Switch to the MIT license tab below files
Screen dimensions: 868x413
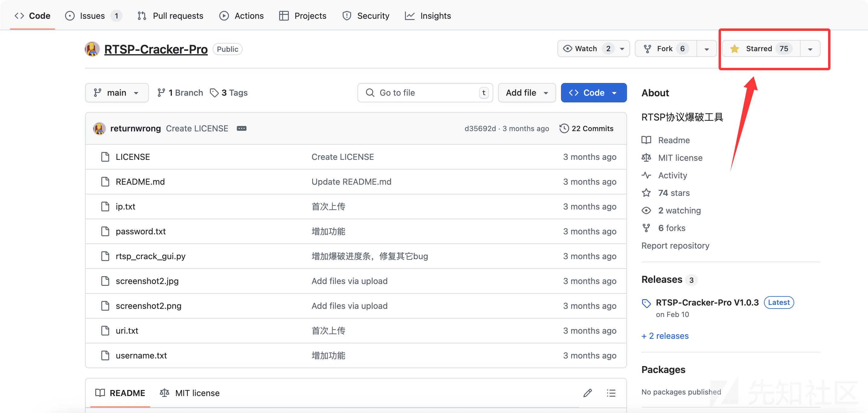189,393
